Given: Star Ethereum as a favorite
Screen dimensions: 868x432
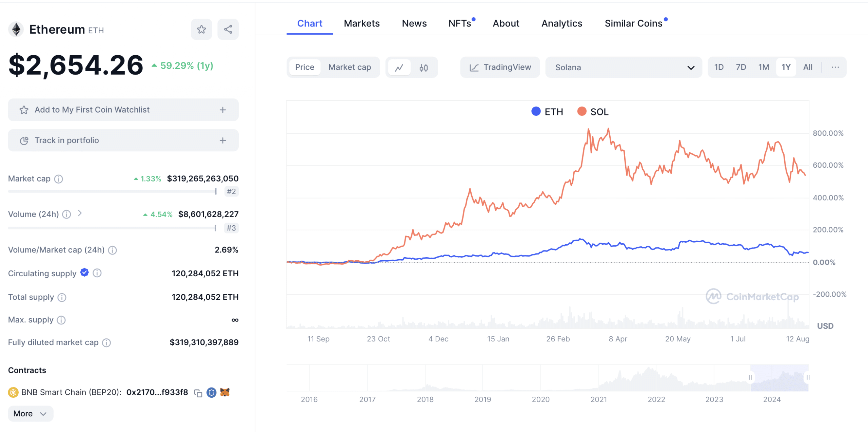Looking at the screenshot, I should point(201,30).
